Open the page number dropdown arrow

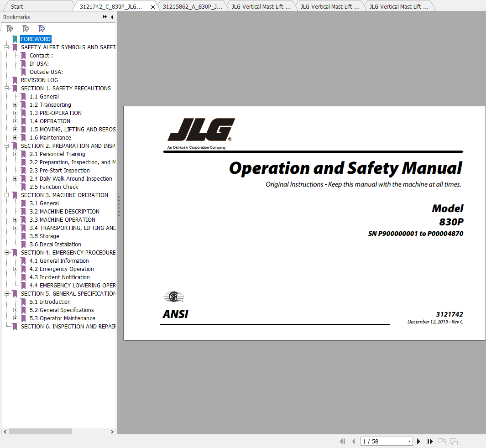(x=409, y=442)
